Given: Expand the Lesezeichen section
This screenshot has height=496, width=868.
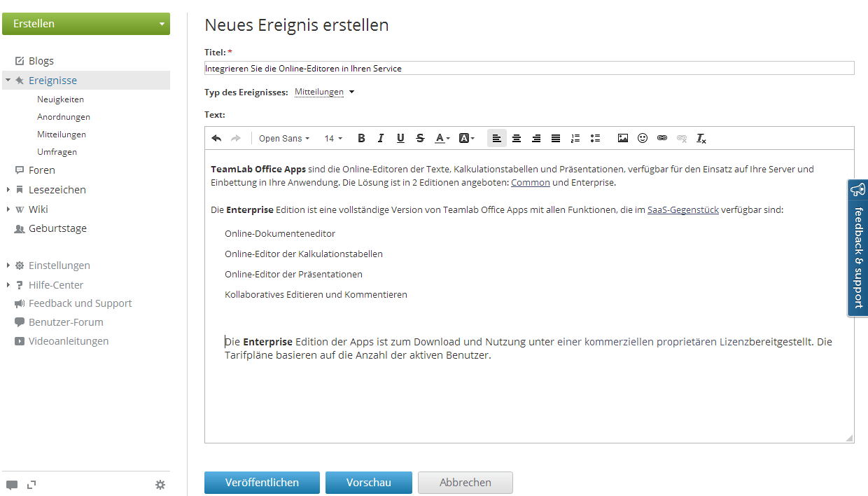Looking at the screenshot, I should coord(8,190).
